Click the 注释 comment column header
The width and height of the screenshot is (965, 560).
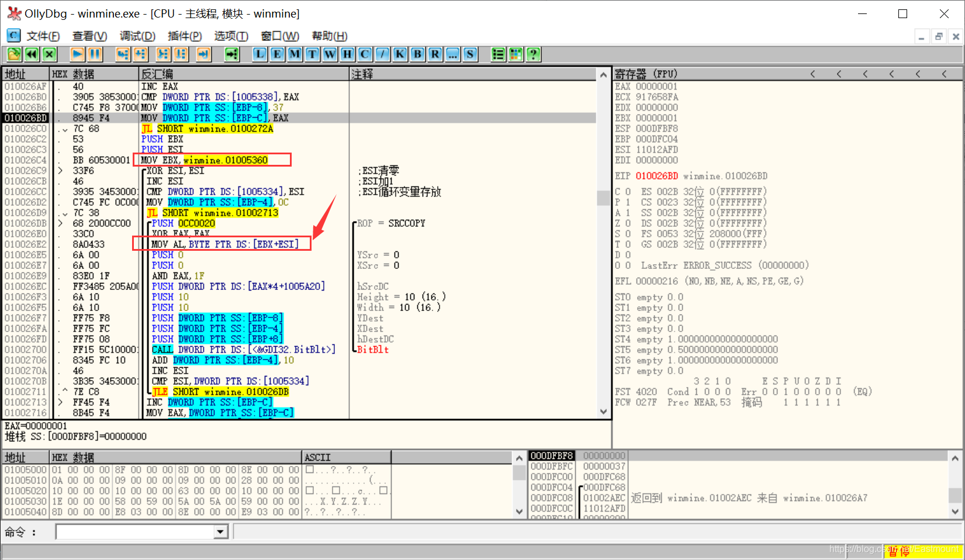tap(473, 74)
